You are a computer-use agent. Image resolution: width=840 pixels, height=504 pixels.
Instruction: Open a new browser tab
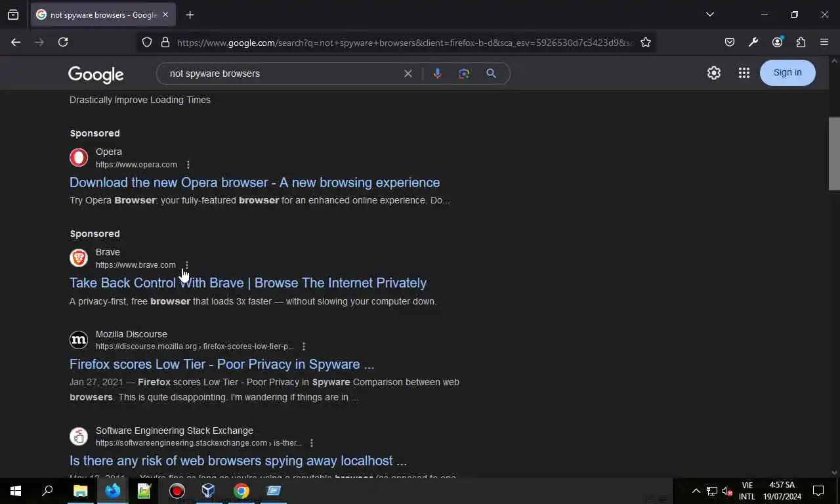click(x=190, y=14)
